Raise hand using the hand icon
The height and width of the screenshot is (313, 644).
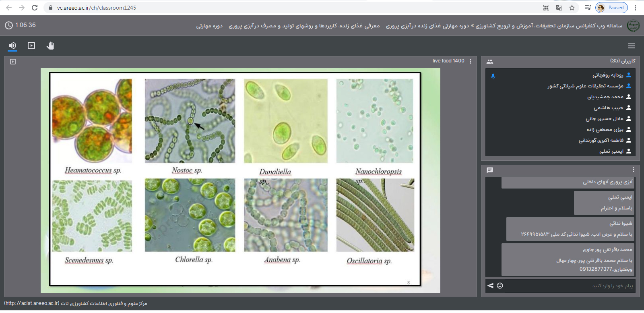click(x=50, y=46)
